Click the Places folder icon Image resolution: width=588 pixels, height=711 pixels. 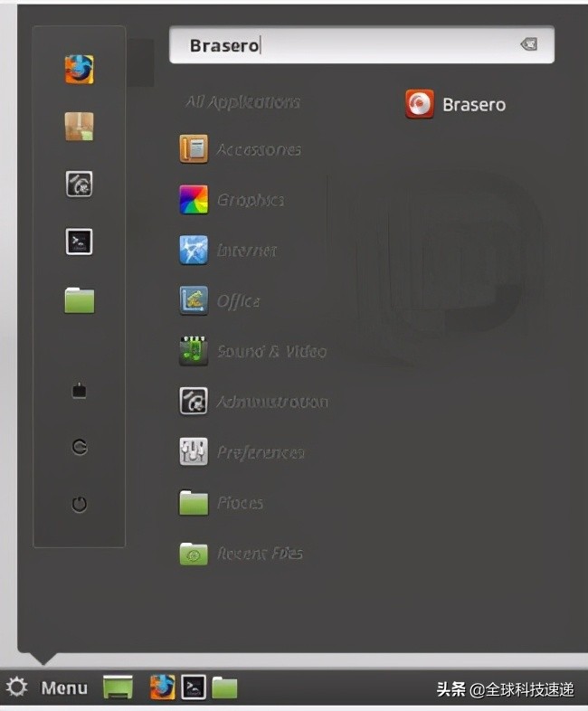(x=194, y=502)
